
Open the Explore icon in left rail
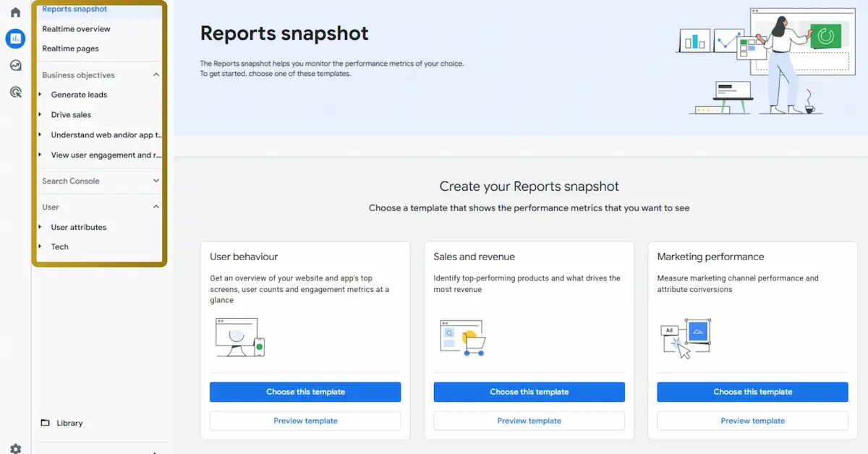[15, 66]
